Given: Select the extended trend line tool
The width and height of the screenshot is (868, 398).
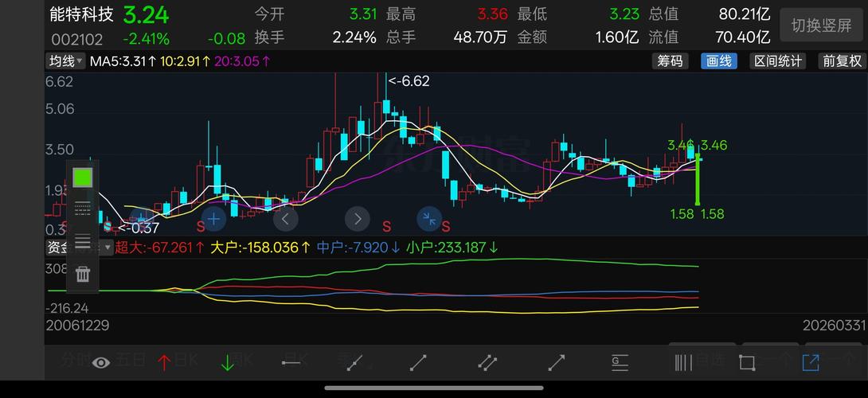Looking at the screenshot, I should (x=354, y=362).
